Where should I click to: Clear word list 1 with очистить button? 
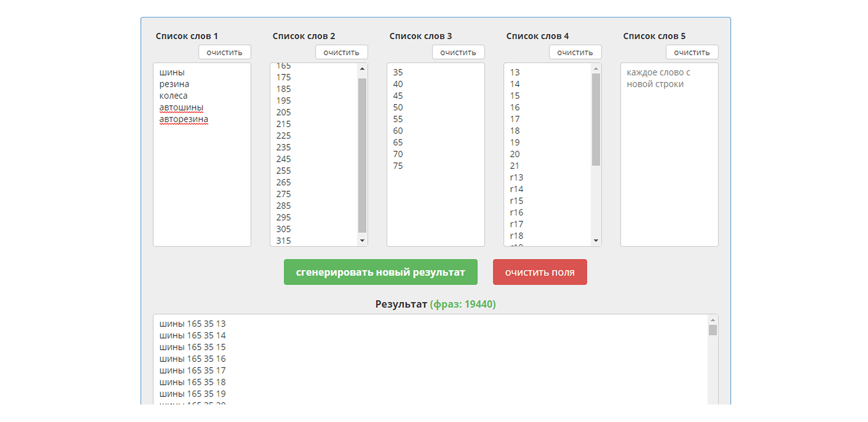(x=224, y=52)
